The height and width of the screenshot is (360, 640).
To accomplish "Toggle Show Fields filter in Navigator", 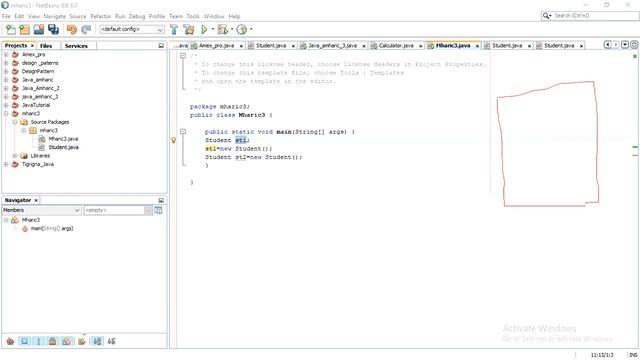I will [24, 341].
